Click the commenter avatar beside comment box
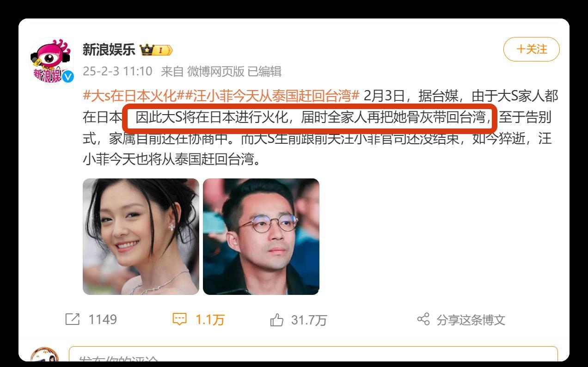588x367 pixels. coord(44,357)
